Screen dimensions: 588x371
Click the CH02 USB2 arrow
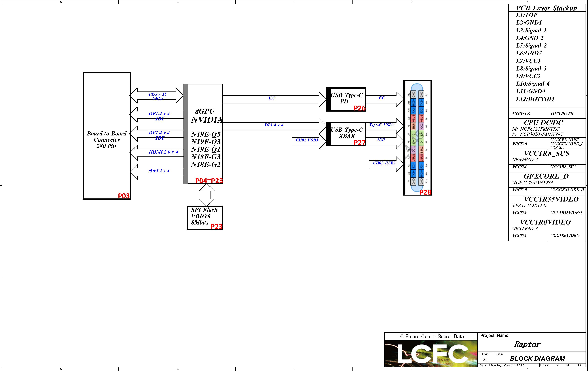[386, 164]
